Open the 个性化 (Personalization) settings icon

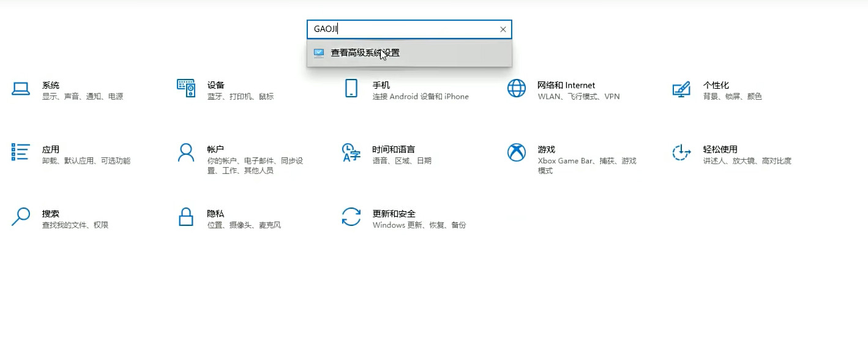(x=681, y=89)
